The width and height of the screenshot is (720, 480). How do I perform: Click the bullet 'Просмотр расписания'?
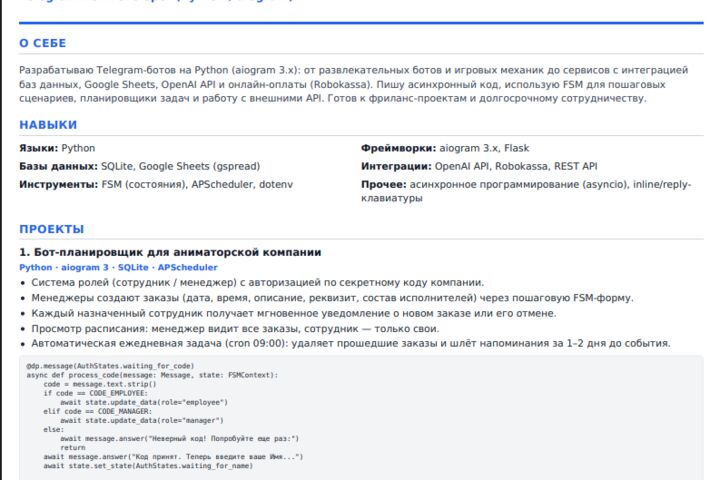(x=235, y=328)
